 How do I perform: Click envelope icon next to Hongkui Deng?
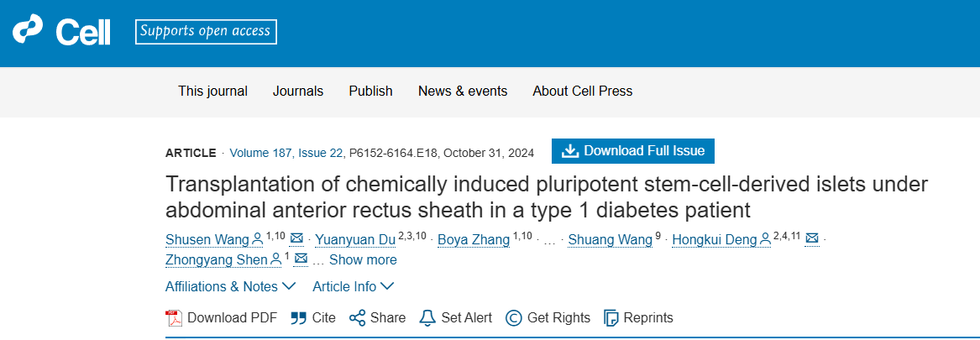(811, 240)
